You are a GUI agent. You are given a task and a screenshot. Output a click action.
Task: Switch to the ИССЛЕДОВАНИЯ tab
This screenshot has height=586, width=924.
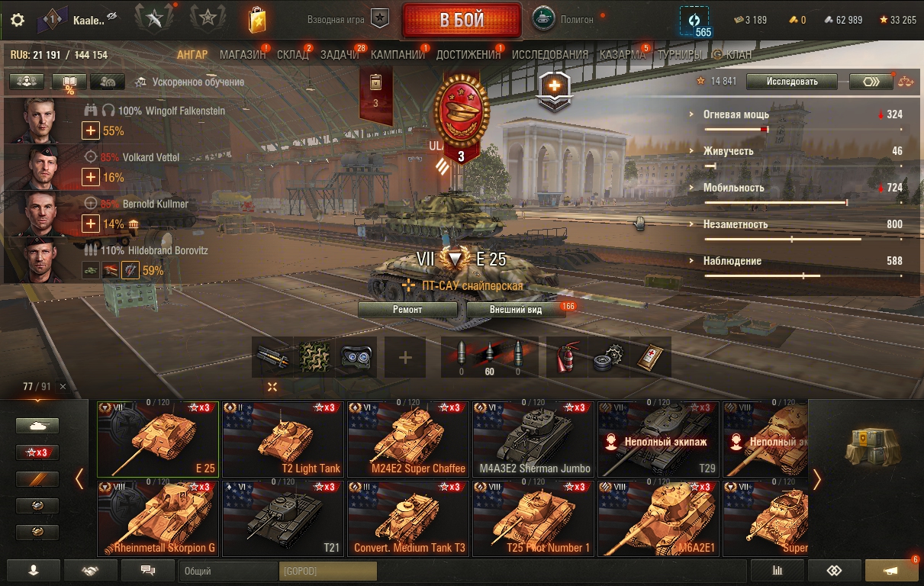(x=550, y=55)
